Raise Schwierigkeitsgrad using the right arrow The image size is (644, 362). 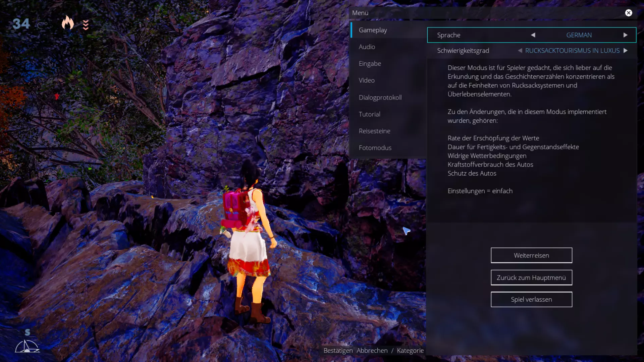pyautogui.click(x=625, y=51)
